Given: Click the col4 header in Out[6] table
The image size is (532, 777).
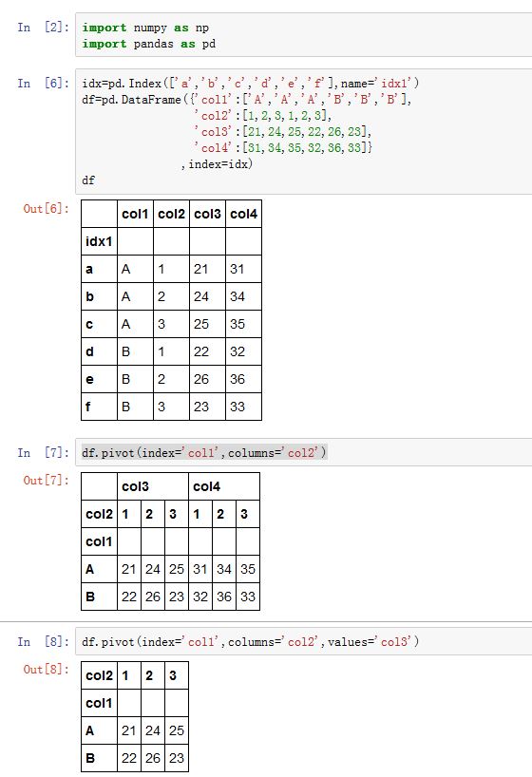Looking at the screenshot, I should [243, 214].
